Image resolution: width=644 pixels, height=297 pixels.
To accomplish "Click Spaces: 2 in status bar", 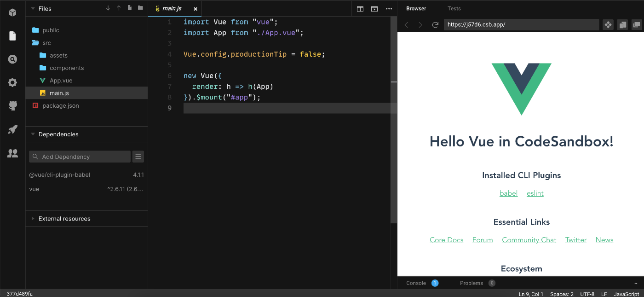I will 562,294.
